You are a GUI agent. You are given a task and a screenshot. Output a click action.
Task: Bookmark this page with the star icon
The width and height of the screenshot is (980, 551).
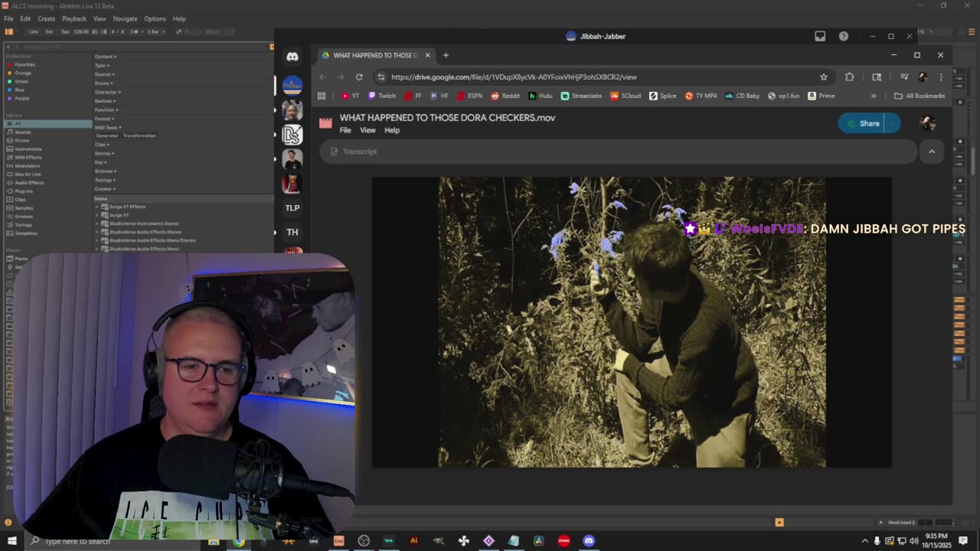pyautogui.click(x=824, y=77)
